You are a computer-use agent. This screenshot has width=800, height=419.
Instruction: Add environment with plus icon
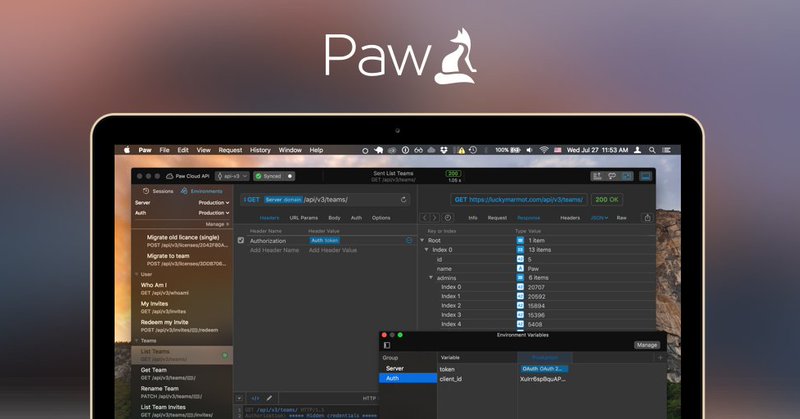(660, 358)
